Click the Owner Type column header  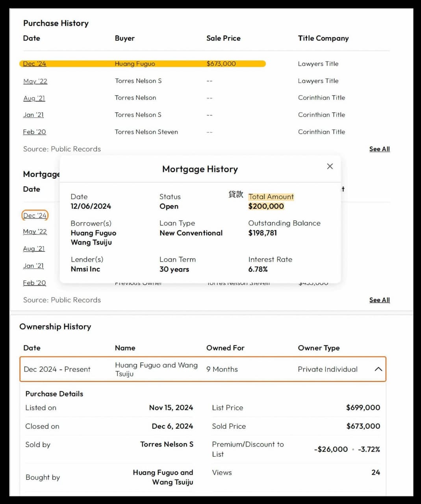click(319, 348)
